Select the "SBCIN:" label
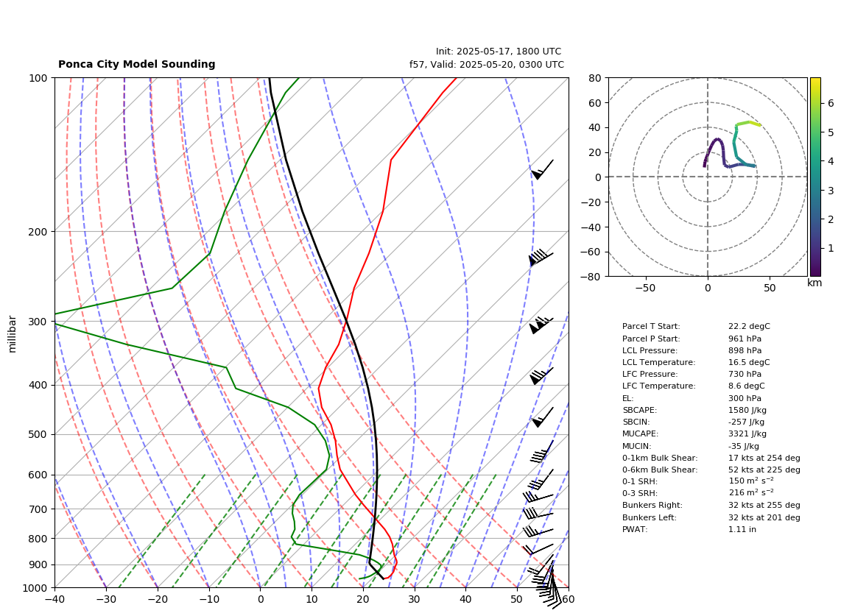The image size is (841, 616). click(636, 422)
